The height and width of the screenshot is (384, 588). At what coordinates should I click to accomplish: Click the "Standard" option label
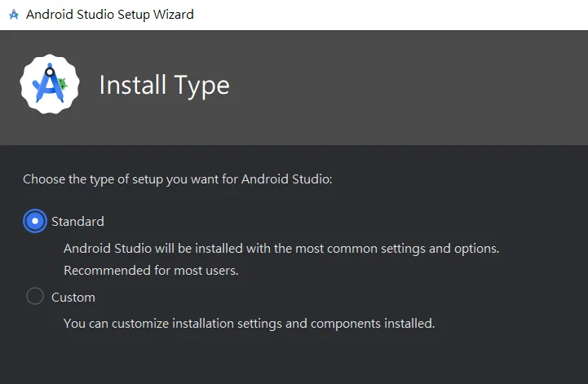[77, 221]
